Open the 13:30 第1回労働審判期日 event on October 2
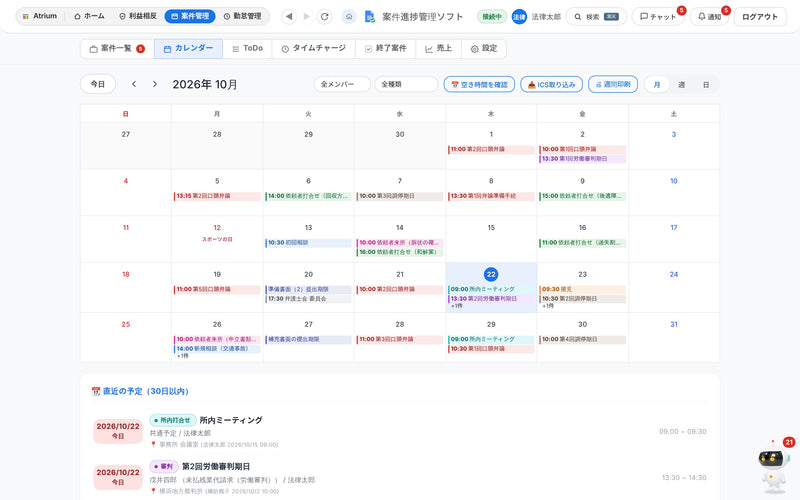 (x=582, y=159)
